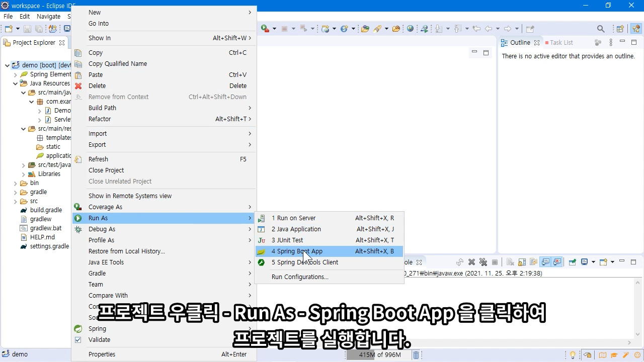Expand the Libraries node

pos(23,174)
